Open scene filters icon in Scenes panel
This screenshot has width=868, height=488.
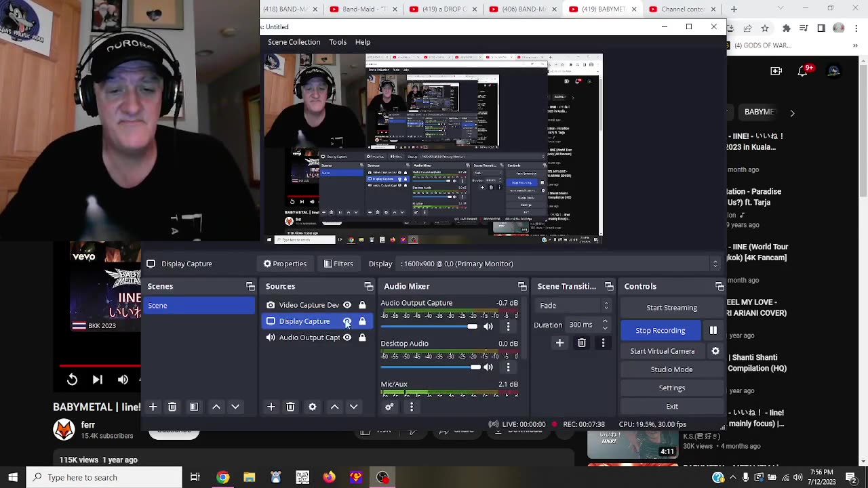(x=194, y=407)
